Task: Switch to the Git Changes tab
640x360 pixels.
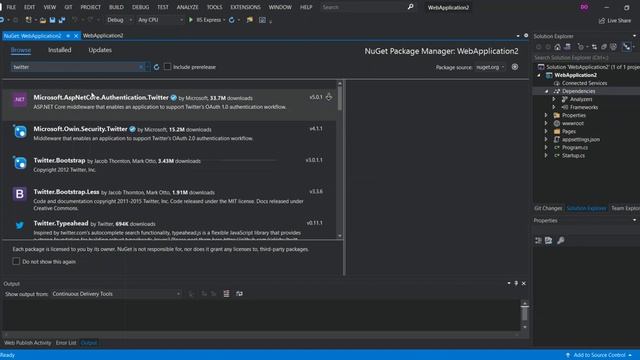Action: tap(548, 208)
